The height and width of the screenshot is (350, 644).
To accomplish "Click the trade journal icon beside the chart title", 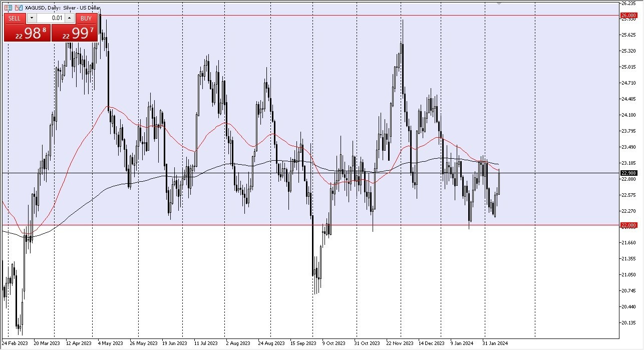I will click(8, 8).
